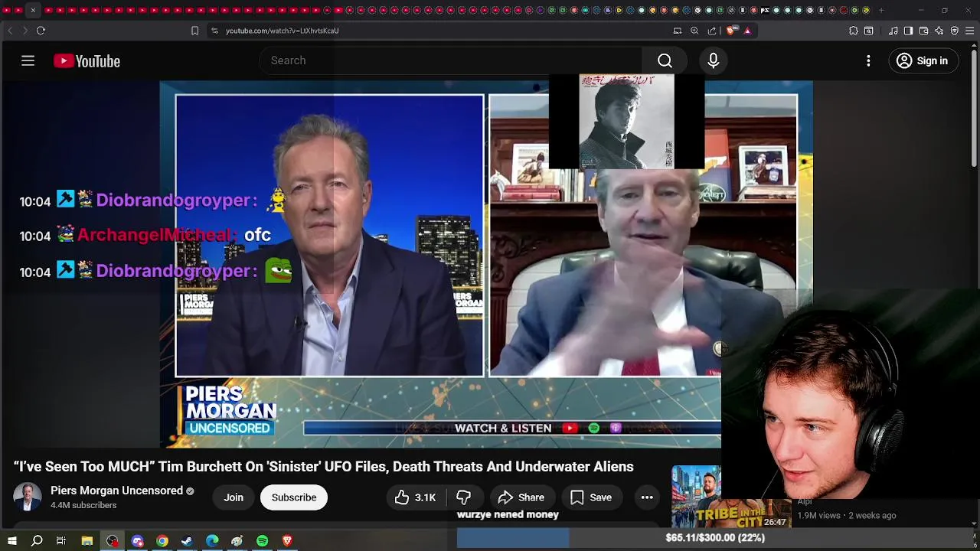The image size is (980, 551).
Task: Click ArchangelMicheal's 'ofc' chat message
Action: pos(145,235)
